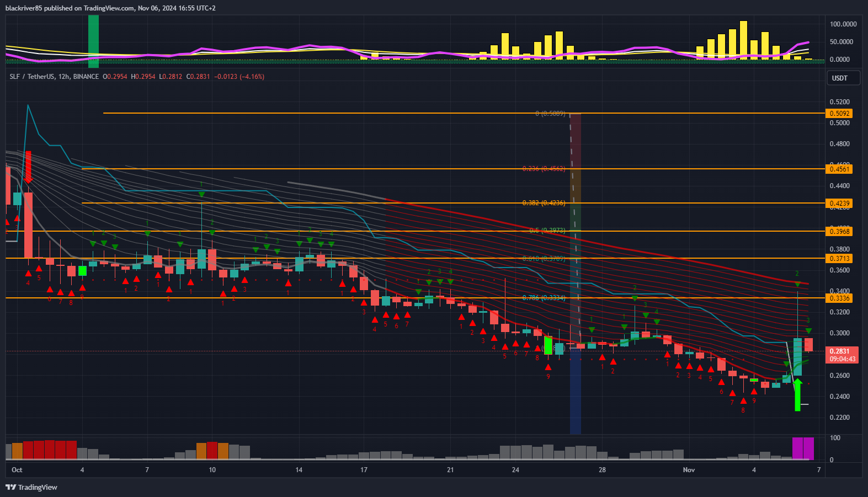Click the open value O0.2954
The width and height of the screenshot is (868, 497).
pyautogui.click(x=115, y=77)
